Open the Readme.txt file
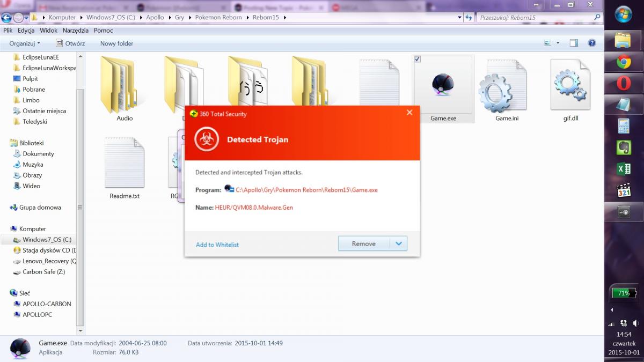The image size is (644, 362). 124,164
